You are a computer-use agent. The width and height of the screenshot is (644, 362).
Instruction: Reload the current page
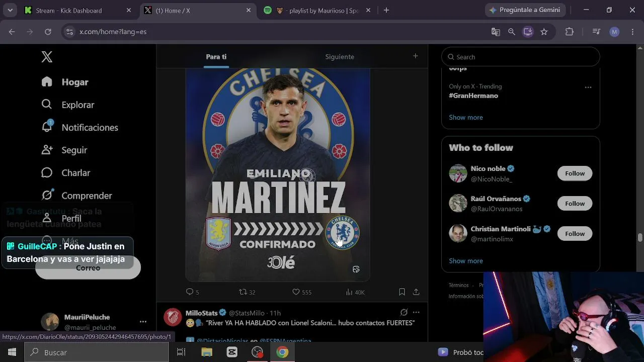pyautogui.click(x=48, y=32)
